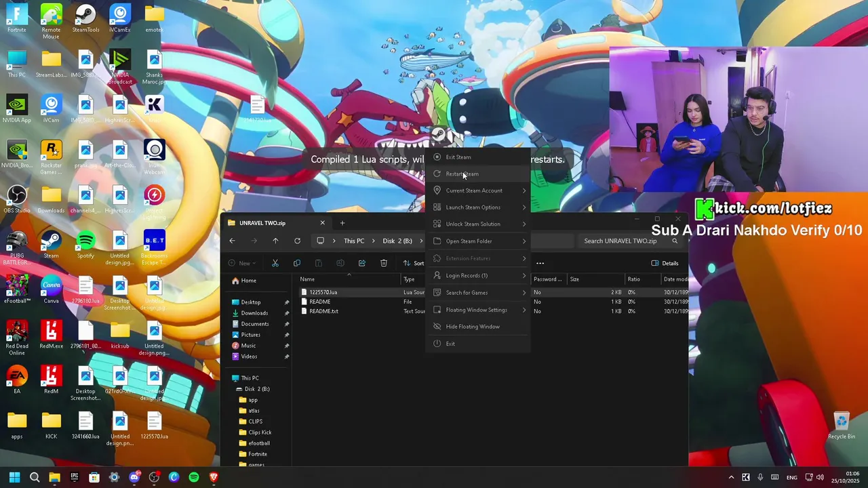Select the iVCamEx desktop shortcut
The width and height of the screenshot is (868, 488).
tap(120, 18)
